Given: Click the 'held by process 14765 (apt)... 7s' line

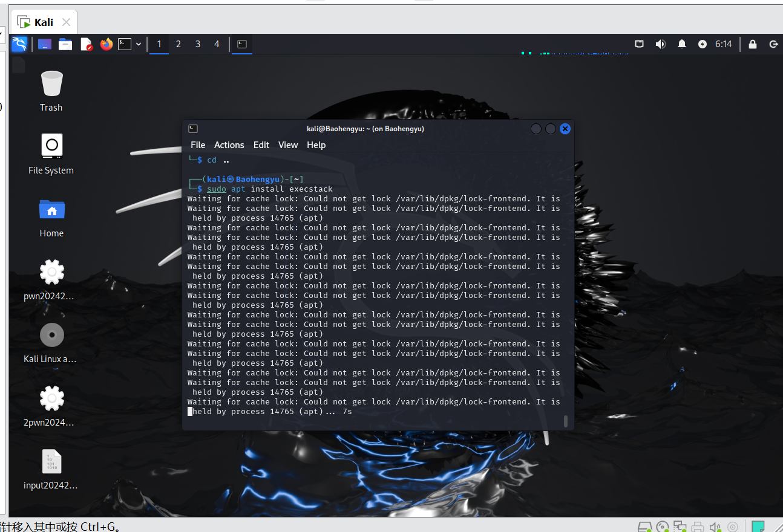Looking at the screenshot, I should click(x=272, y=412).
